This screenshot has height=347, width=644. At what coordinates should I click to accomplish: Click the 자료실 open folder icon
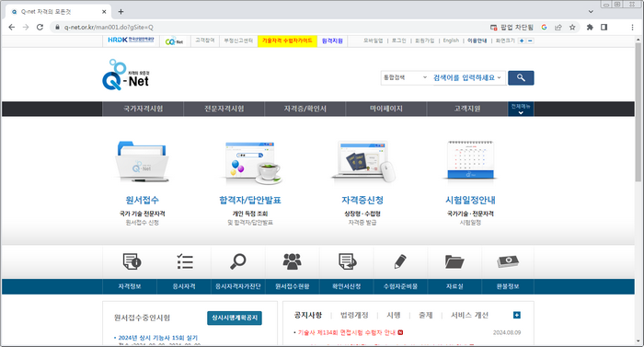click(x=454, y=261)
